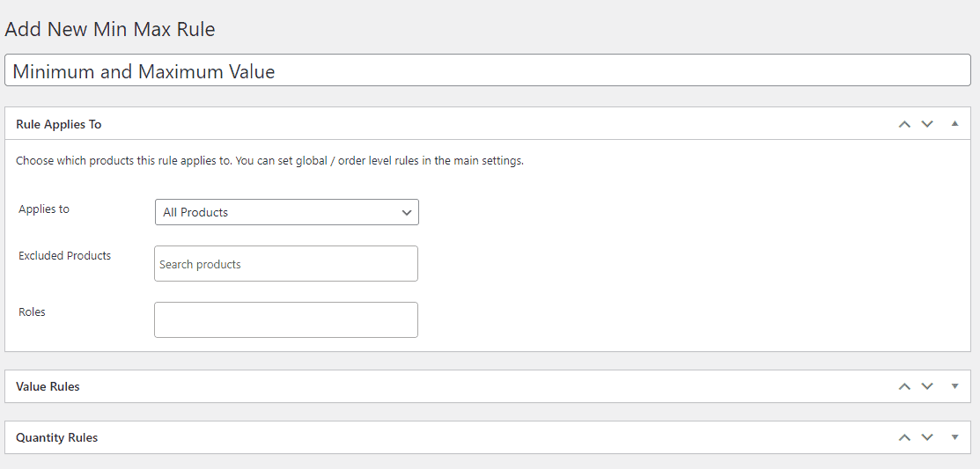Collapse the Rule Applies To panel using its triangle

coord(954,124)
